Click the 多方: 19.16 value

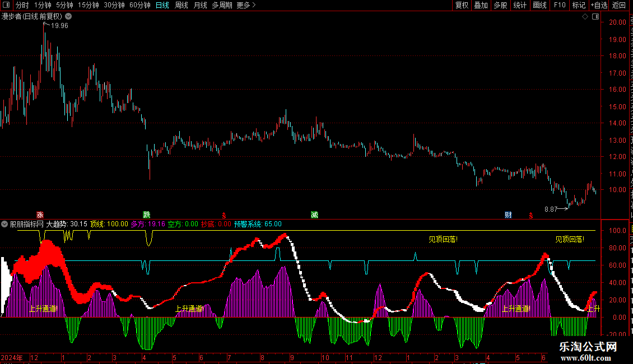tap(148, 224)
